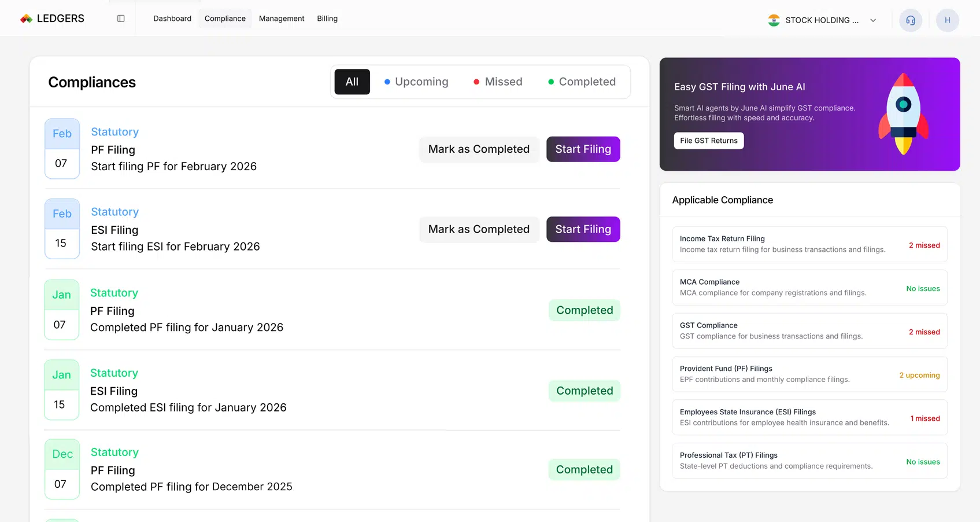Screen dimensions: 980x522
Task: Open Income Tax Return Filing compliance card
Action: tap(809, 244)
